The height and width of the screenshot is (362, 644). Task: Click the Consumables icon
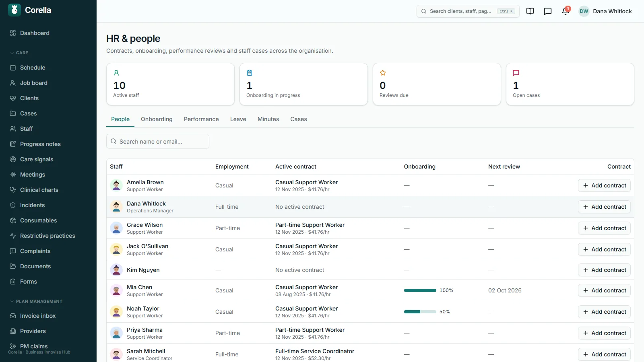(x=13, y=220)
